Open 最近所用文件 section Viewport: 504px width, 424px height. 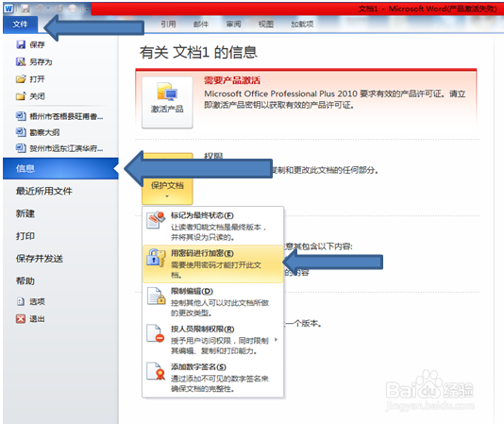pos(44,191)
